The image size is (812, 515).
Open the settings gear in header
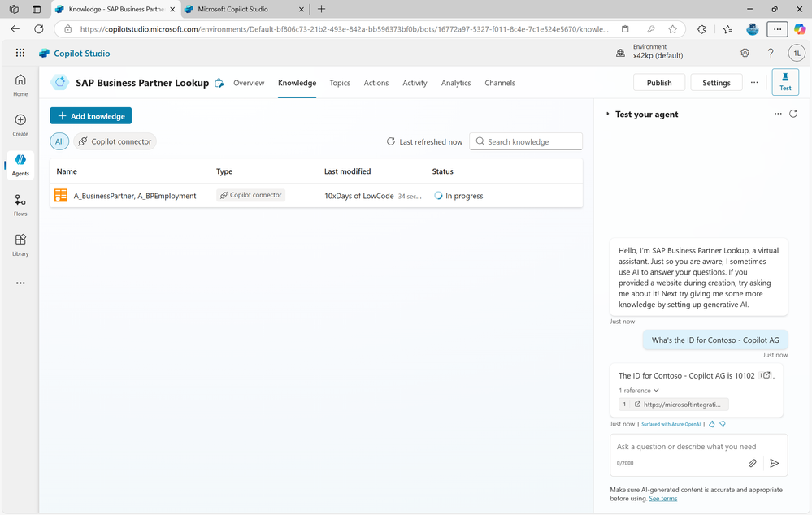coord(745,53)
